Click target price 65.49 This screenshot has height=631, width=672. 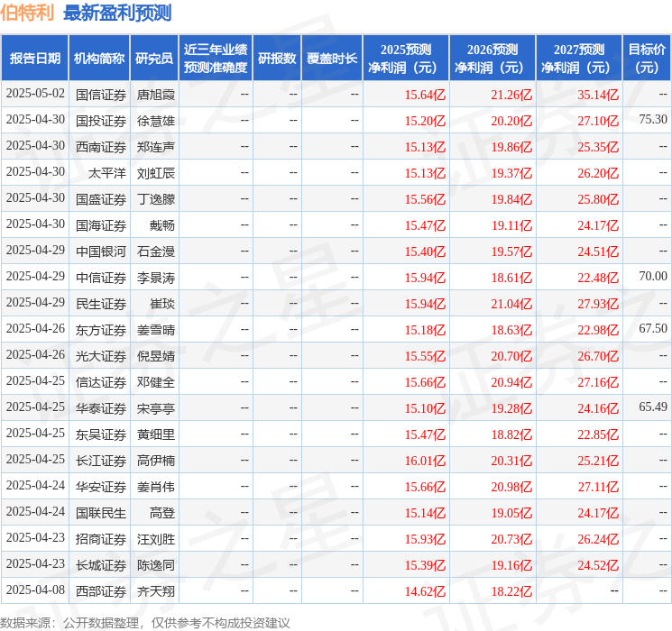pyautogui.click(x=653, y=407)
